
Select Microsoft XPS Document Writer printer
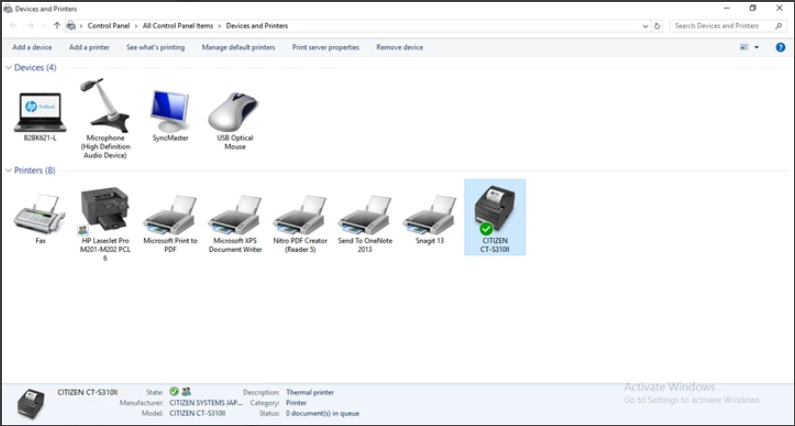pos(235,215)
